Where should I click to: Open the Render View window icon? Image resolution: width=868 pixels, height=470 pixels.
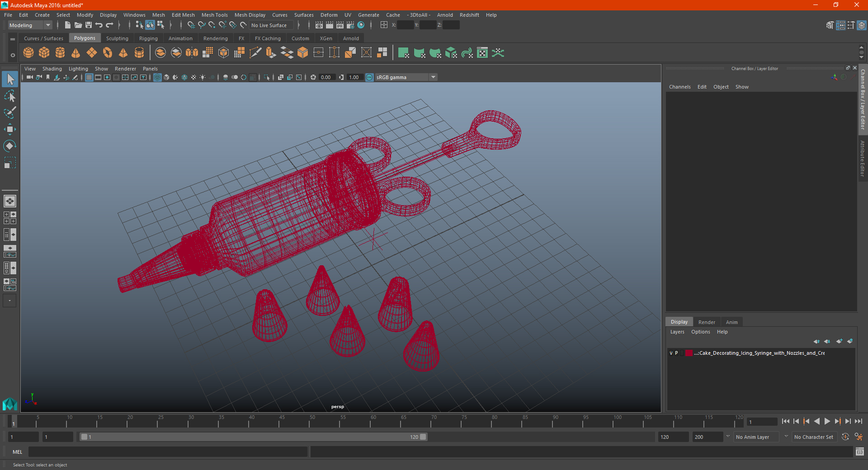click(x=319, y=25)
